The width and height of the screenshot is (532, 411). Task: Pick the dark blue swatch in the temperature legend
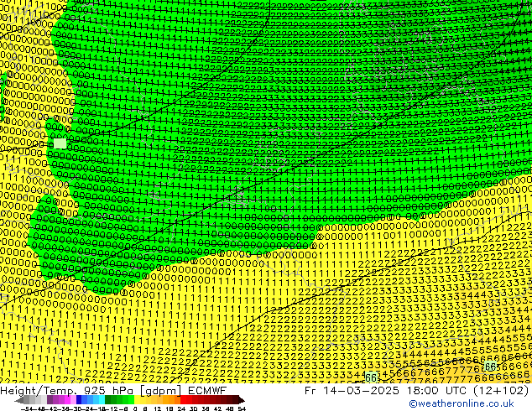tap(79, 400)
